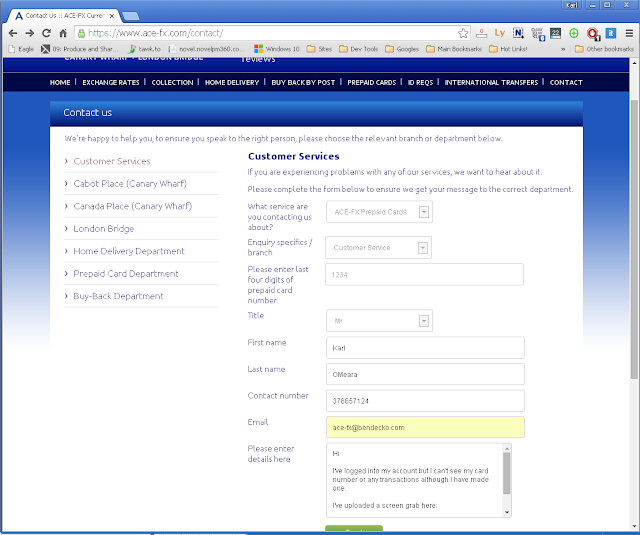640x535 pixels.
Task: Select Customer Services in the department list
Action: [112, 161]
